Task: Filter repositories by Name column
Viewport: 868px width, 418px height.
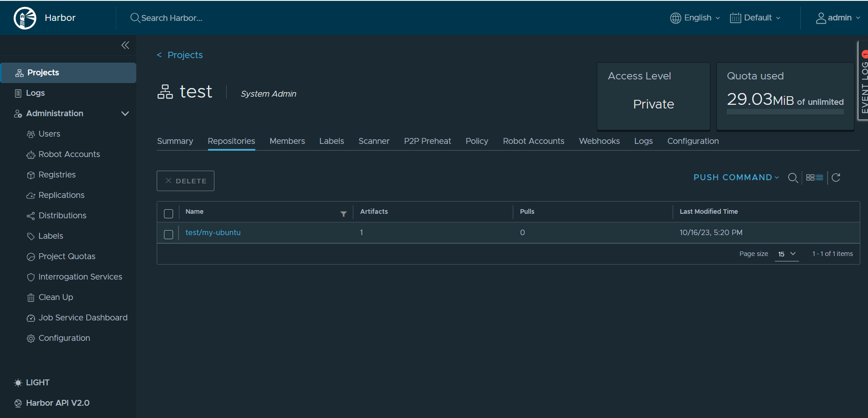Action: pyautogui.click(x=343, y=214)
